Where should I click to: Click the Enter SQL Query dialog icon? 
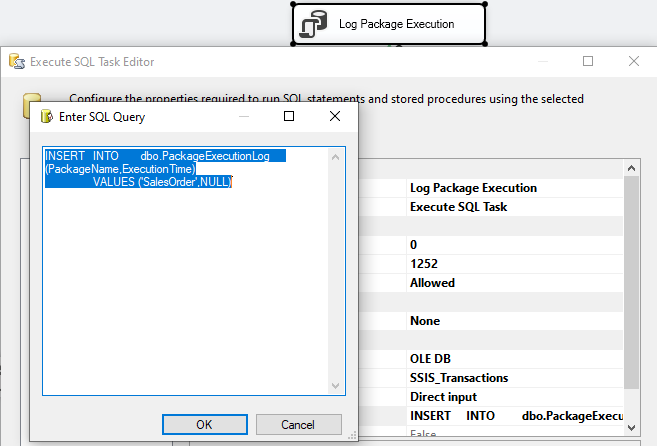pyautogui.click(x=47, y=116)
